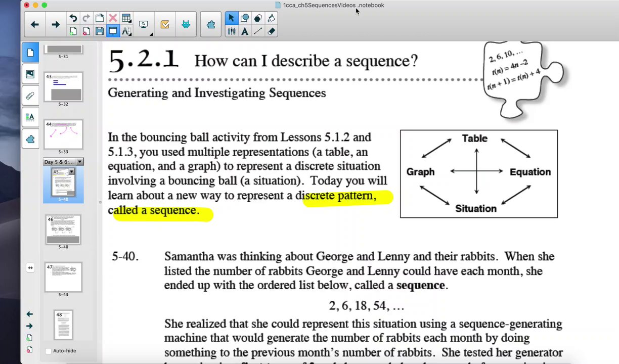The height and width of the screenshot is (364, 619).
Task: Open the Insert Table dropdown icon
Action: click(x=126, y=18)
